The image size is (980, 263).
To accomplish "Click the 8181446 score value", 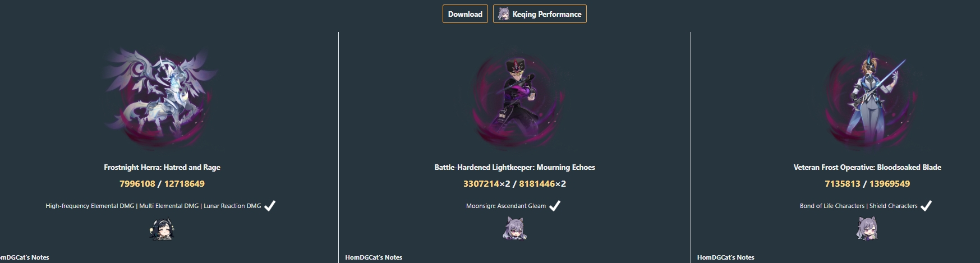I will tap(537, 183).
